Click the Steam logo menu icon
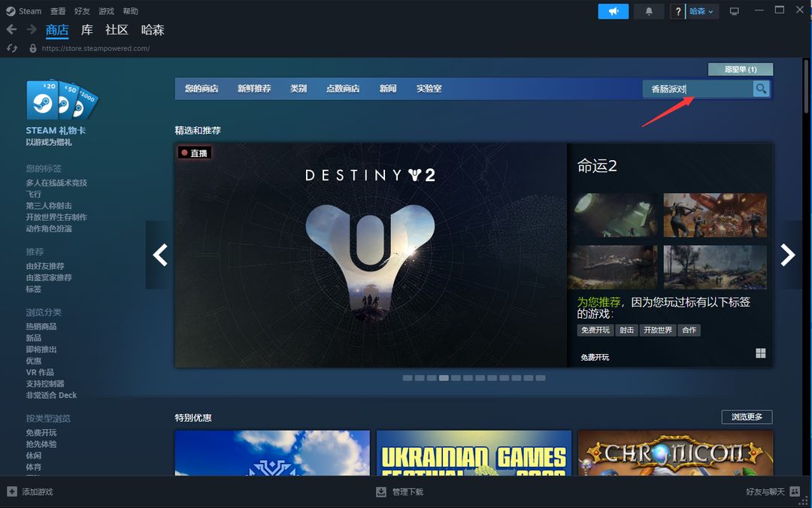 (11, 11)
